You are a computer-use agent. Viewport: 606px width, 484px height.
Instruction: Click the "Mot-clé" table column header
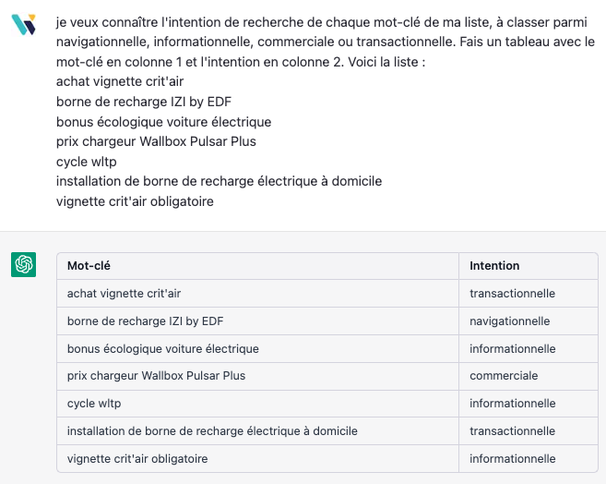(89, 266)
